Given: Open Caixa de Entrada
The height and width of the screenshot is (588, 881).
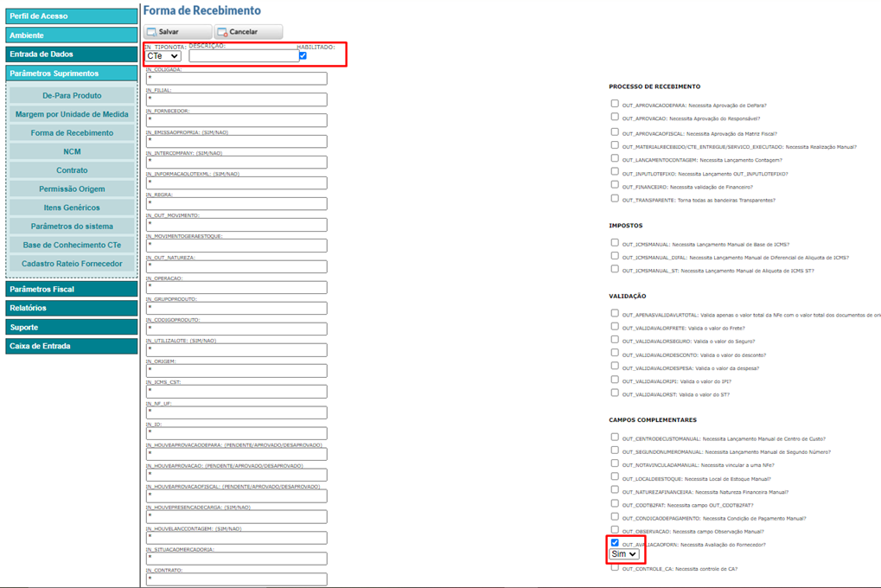Looking at the screenshot, I should pyautogui.click(x=72, y=346).
